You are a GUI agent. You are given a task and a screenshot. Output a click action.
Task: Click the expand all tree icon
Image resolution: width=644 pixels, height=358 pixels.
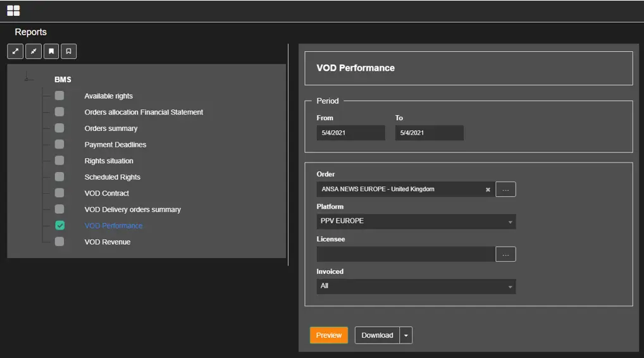(x=16, y=51)
